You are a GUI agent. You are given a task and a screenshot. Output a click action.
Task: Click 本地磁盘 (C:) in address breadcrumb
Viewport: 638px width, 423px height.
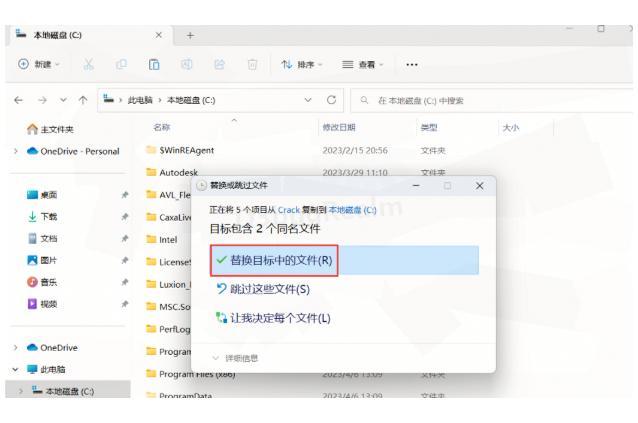191,100
